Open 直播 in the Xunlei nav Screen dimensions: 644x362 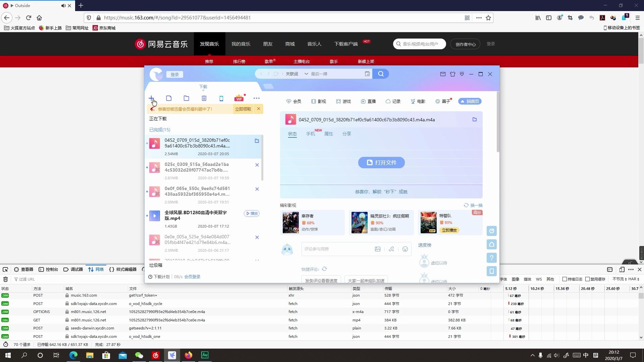368,101
